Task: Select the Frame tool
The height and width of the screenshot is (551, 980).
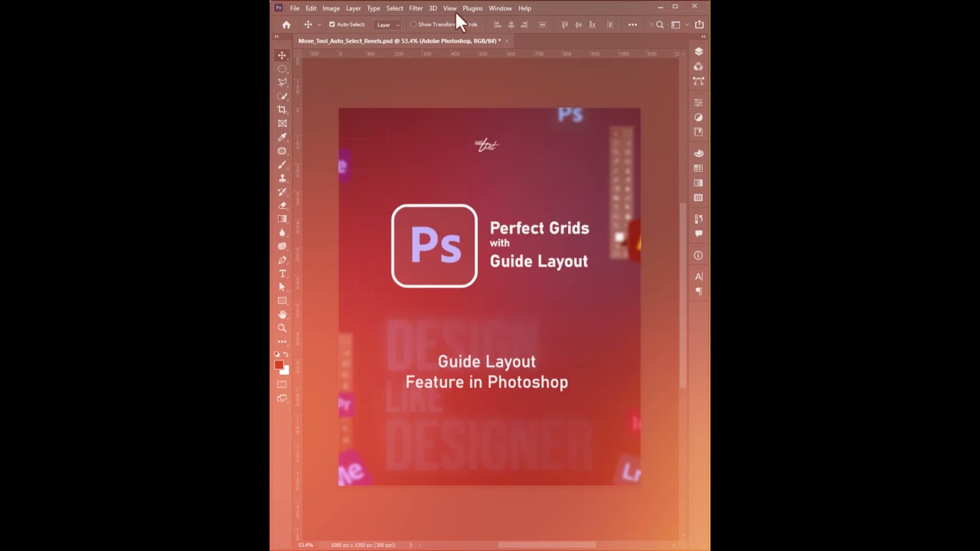Action: click(282, 123)
